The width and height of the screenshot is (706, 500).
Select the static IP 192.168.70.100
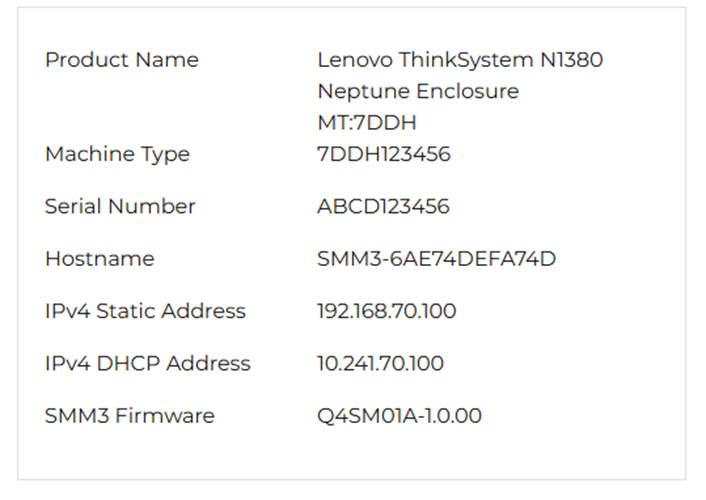[386, 311]
